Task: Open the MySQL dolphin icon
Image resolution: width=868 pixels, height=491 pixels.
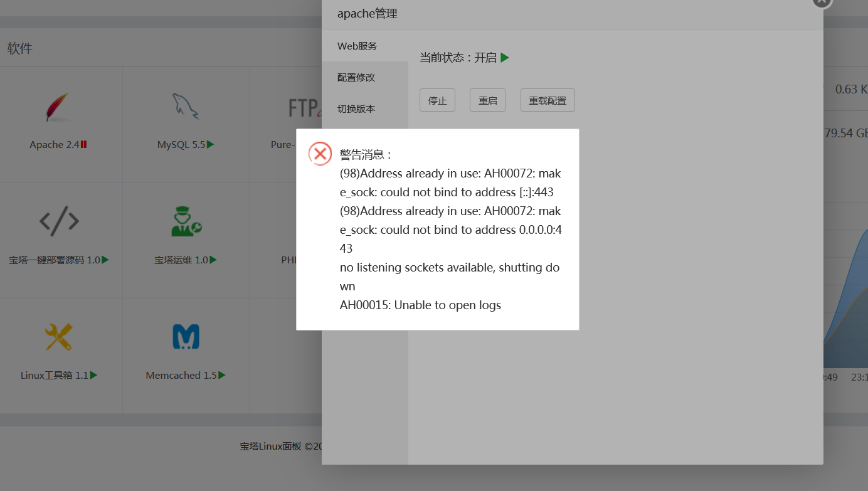Action: coord(186,106)
